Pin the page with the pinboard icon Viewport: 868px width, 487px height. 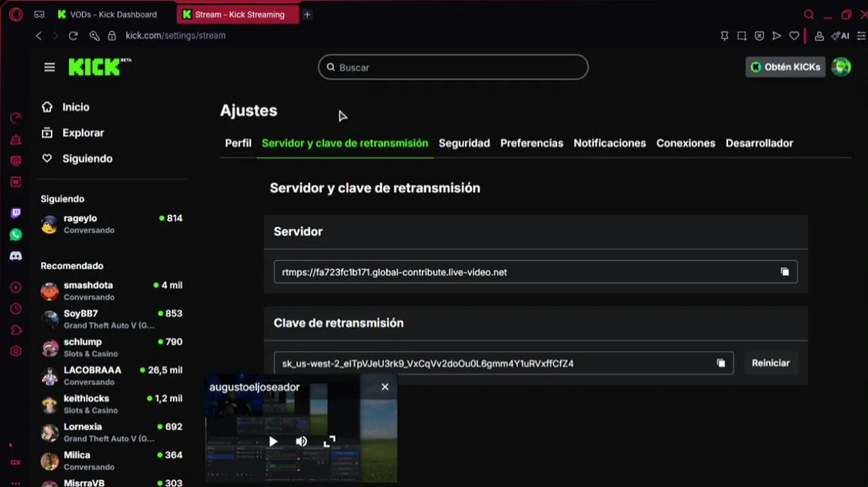[x=724, y=36]
